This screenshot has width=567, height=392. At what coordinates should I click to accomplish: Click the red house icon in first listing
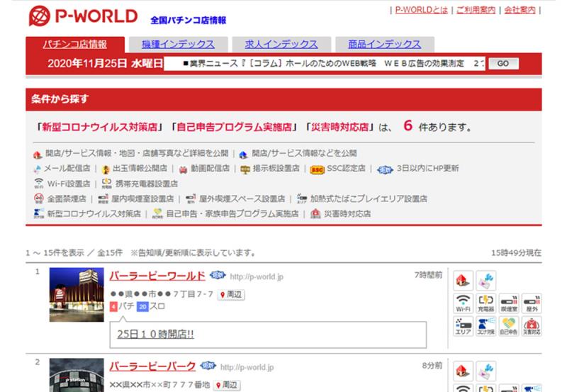point(464,280)
